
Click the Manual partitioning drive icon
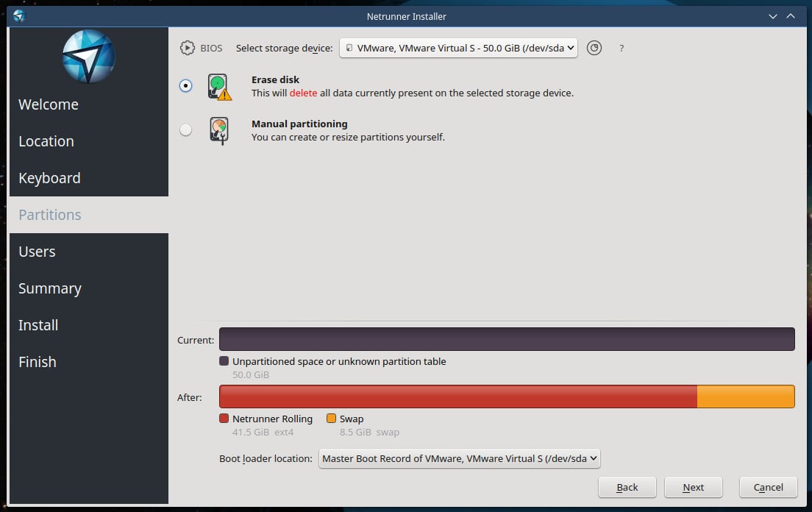coord(220,130)
